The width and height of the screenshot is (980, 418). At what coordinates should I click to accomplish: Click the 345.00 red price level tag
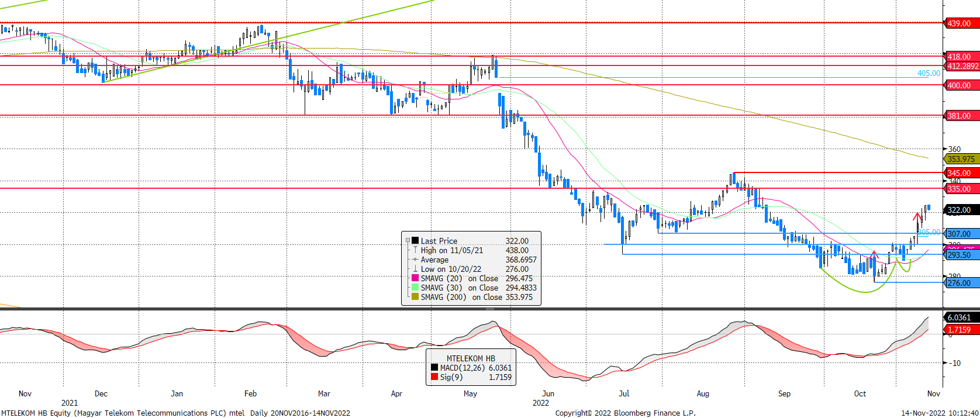click(962, 173)
